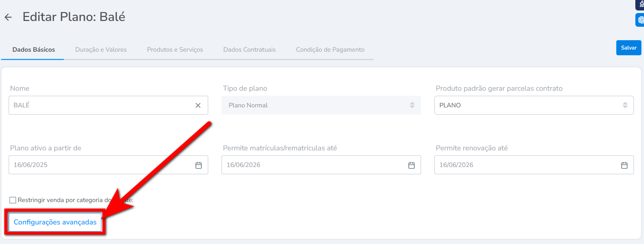Screen dimensions: 644x244
Task: Click into the Nome text field
Action: [x=101, y=105]
